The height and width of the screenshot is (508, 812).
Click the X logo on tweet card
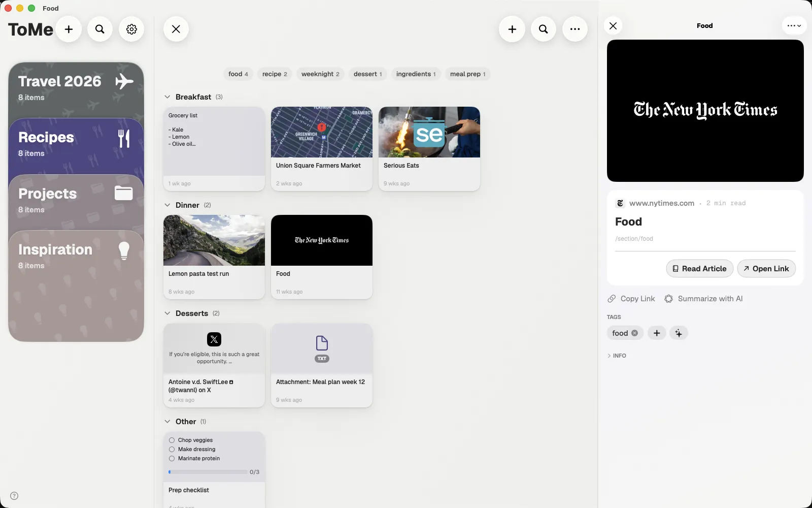pos(214,339)
